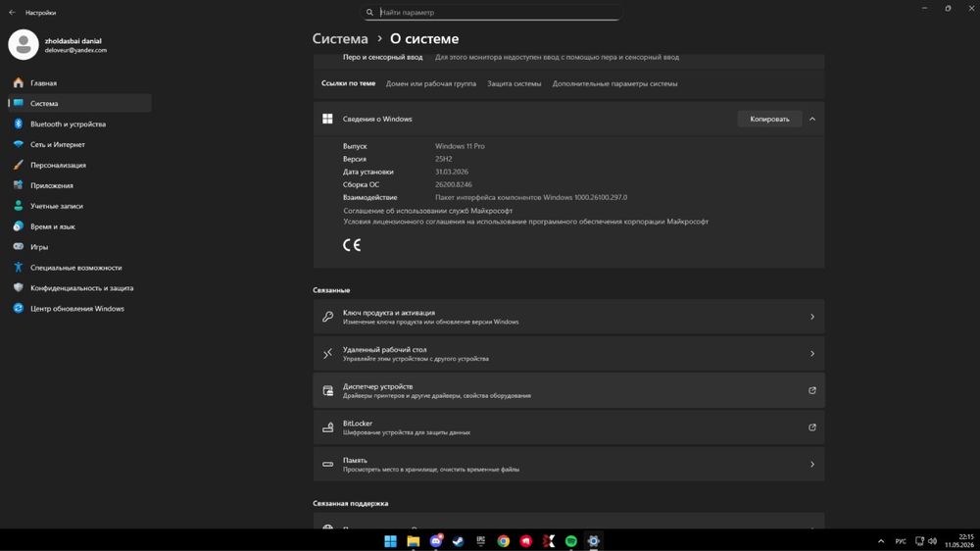Screen dimensions: 980x551
Task: Open Дополнительные параметры системы link
Action: point(614,83)
